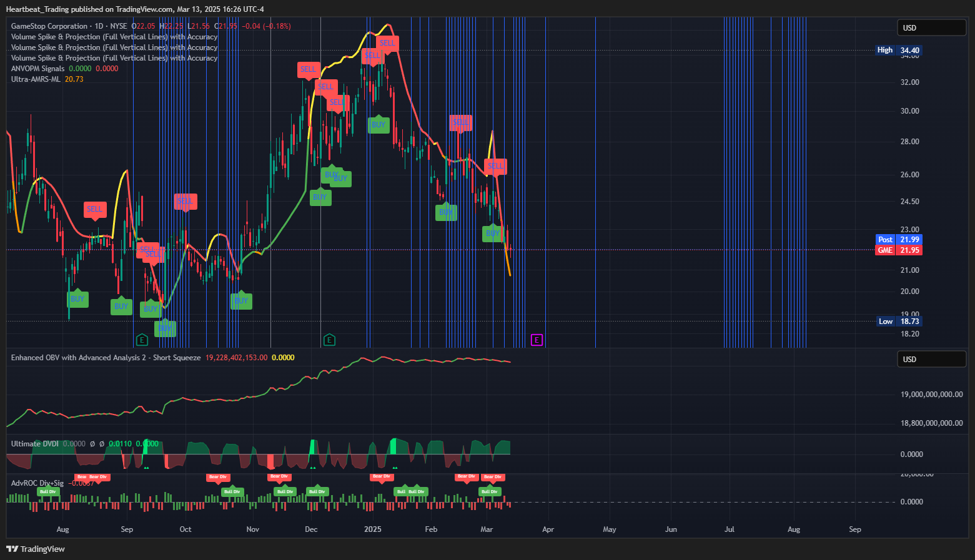Click the Dec label on the time axis
The width and height of the screenshot is (975, 560).
tap(311, 529)
